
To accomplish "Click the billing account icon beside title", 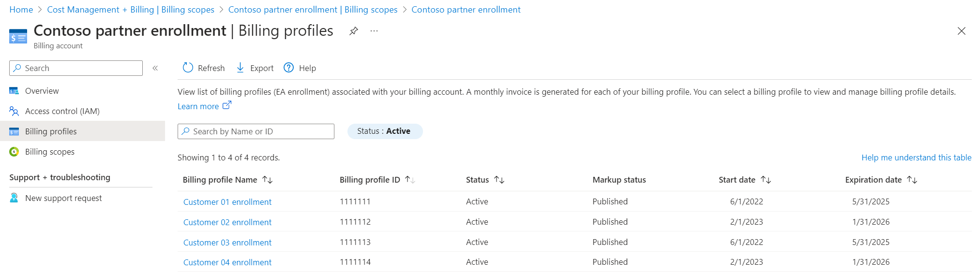I will pyautogui.click(x=18, y=36).
